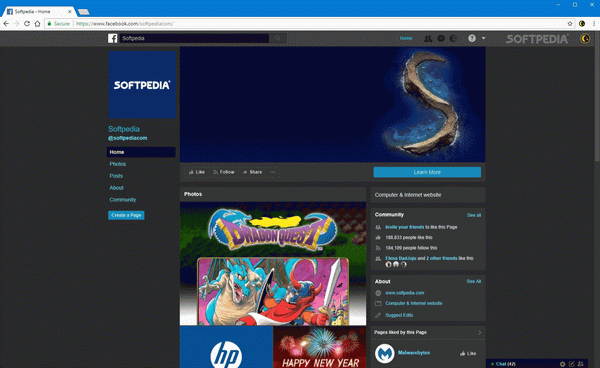Viewport: 600px width, 368px height.
Task: Open the Dragon Quest photo thumbnail
Action: [x=273, y=264]
